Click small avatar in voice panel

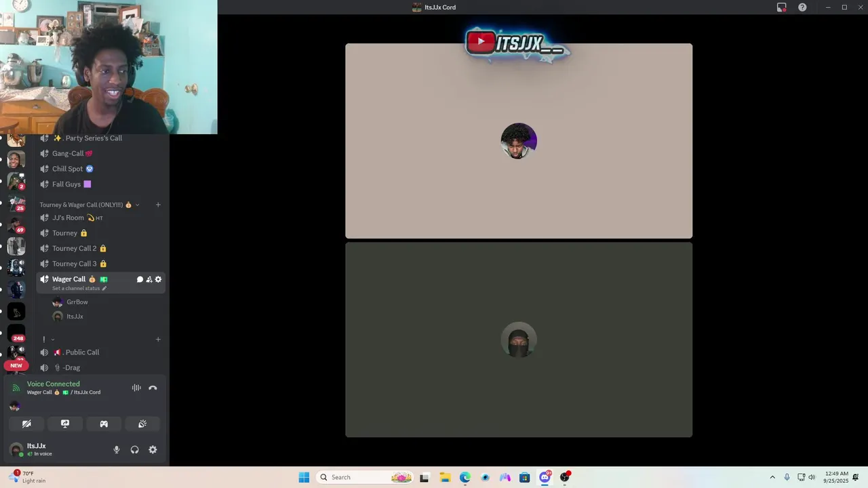(x=15, y=406)
